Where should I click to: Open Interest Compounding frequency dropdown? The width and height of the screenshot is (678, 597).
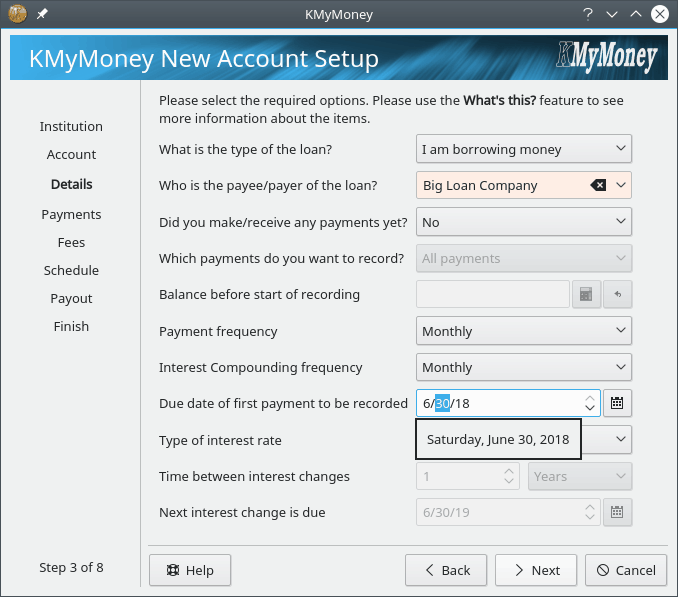pos(524,367)
